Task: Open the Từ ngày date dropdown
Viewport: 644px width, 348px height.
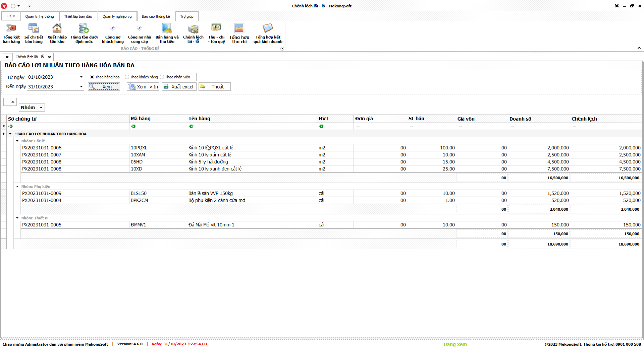Action: [81, 77]
